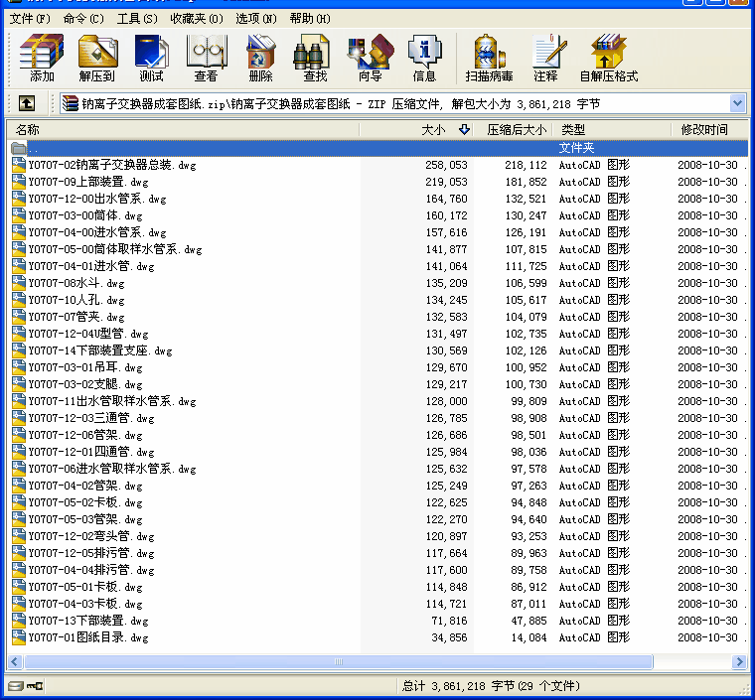Viewport: 755px width, 700px height.
Task: Click the 测试 (Test) archive icon
Action: point(152,58)
